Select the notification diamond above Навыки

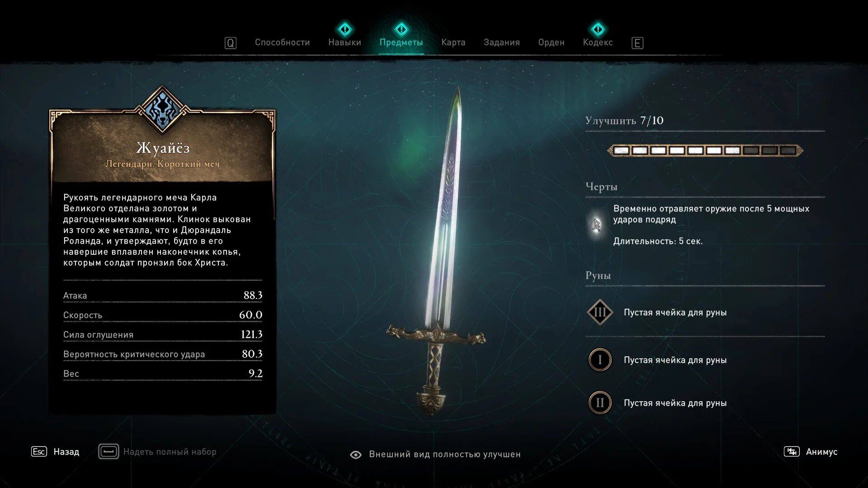tap(345, 30)
